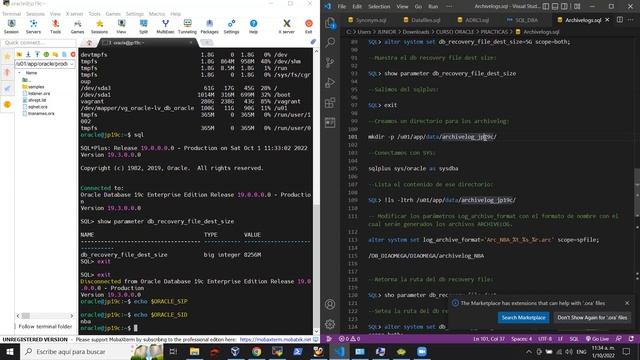Image resolution: width=640 pixels, height=360 pixels.
Task: Open Session button in MobaXterm toolbar
Action: (x=11, y=27)
